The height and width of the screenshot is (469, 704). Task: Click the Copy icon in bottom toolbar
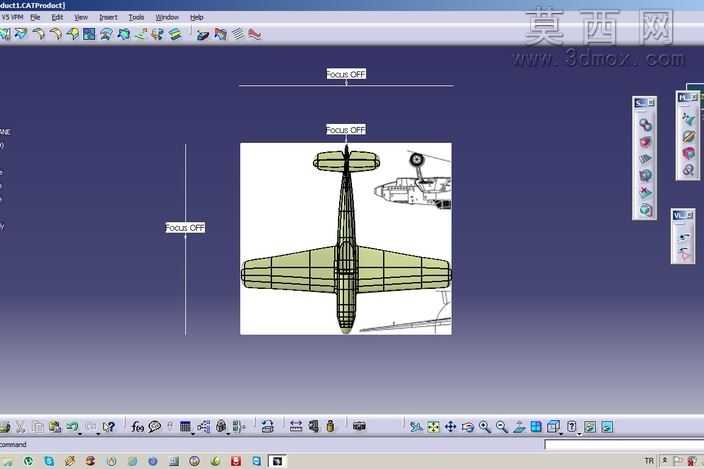coord(38,426)
